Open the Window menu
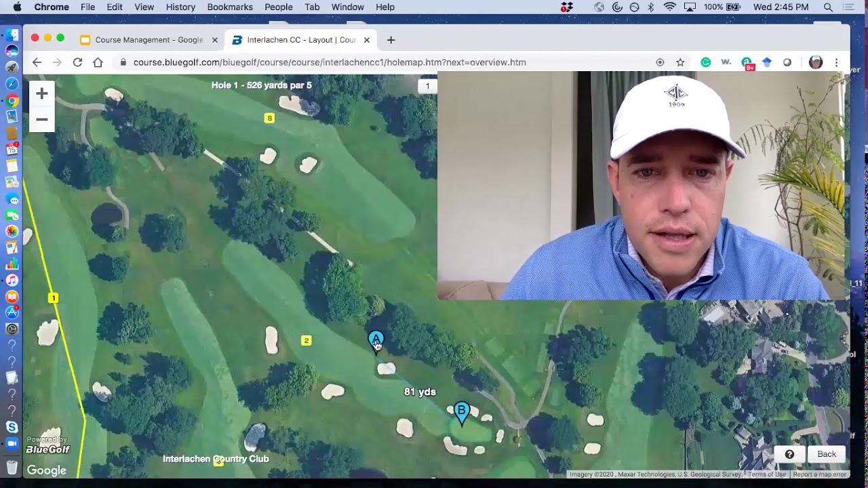Viewport: 868px width, 488px height. point(348,7)
